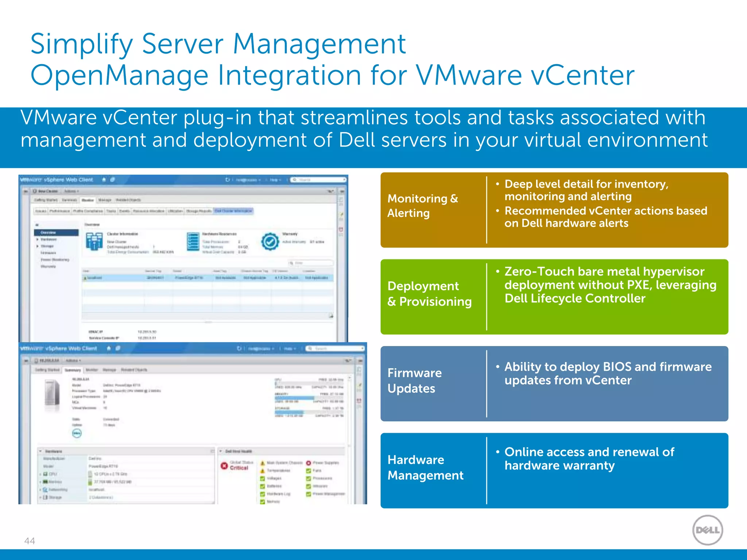The width and height of the screenshot is (747, 560).
Task: Click search field in lower vSphere header
Action: click(335, 349)
